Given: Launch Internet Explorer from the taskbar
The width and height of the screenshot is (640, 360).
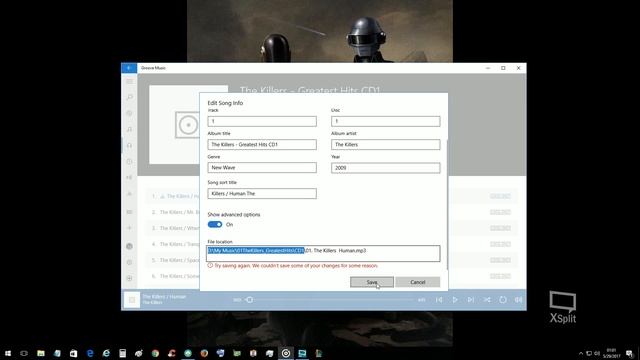Looking at the screenshot, I should [x=106, y=353].
